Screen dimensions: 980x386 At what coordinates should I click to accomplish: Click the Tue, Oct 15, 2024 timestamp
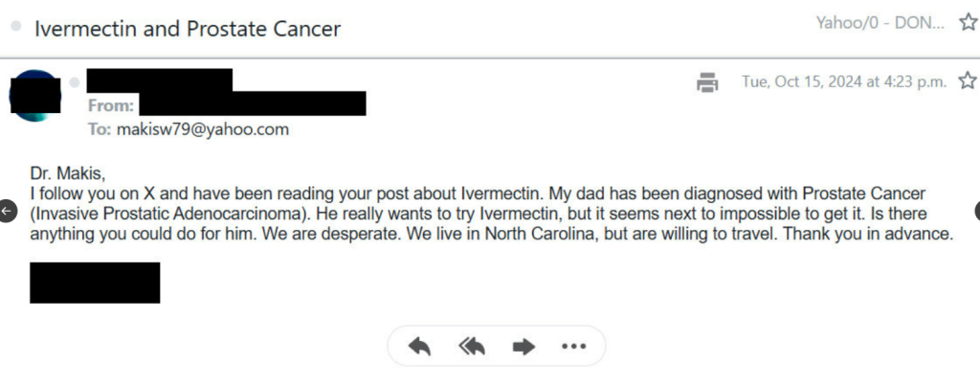pyautogui.click(x=844, y=82)
